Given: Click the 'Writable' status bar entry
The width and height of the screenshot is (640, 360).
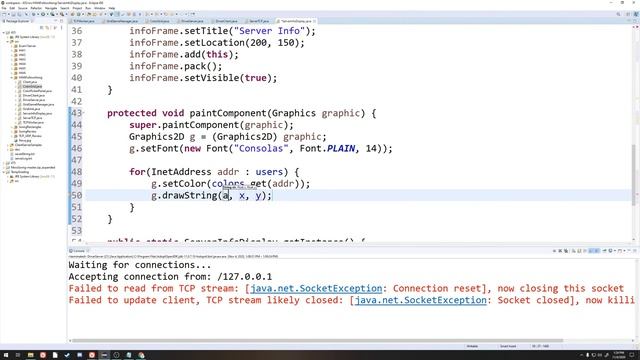Looking at the screenshot, I should [x=472, y=346].
